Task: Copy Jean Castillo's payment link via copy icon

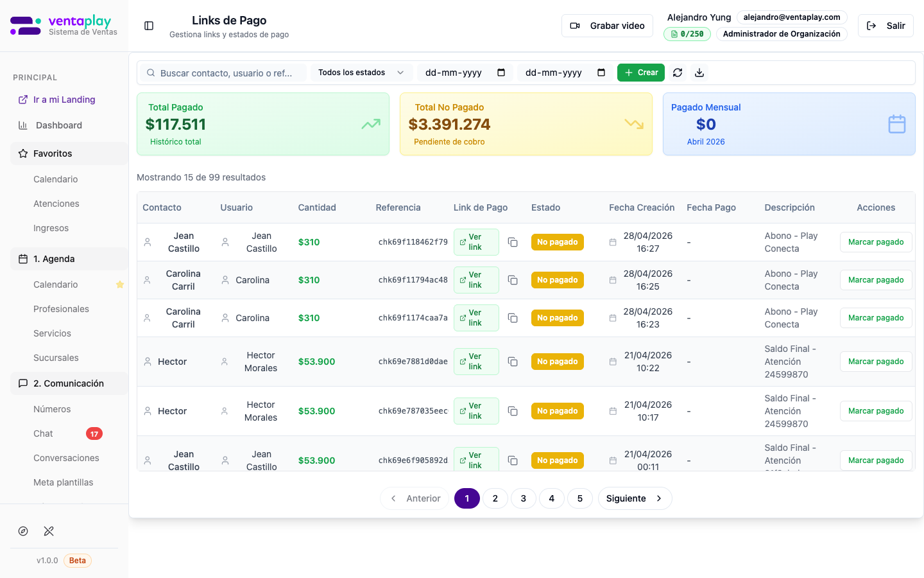Action: [513, 242]
